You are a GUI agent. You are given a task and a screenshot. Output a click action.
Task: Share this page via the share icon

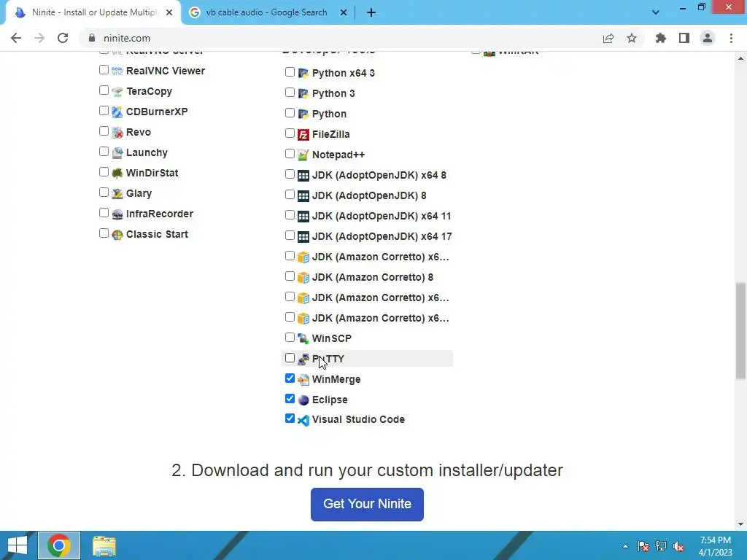[608, 38]
